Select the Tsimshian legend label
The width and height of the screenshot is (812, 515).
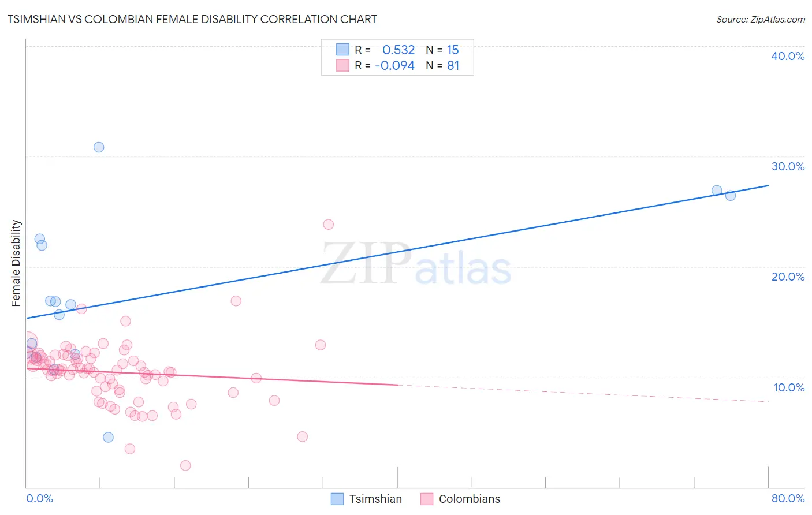[x=375, y=499]
